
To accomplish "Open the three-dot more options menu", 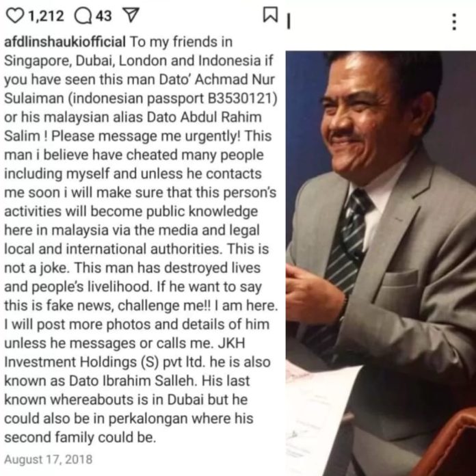I will tap(454, 22).
